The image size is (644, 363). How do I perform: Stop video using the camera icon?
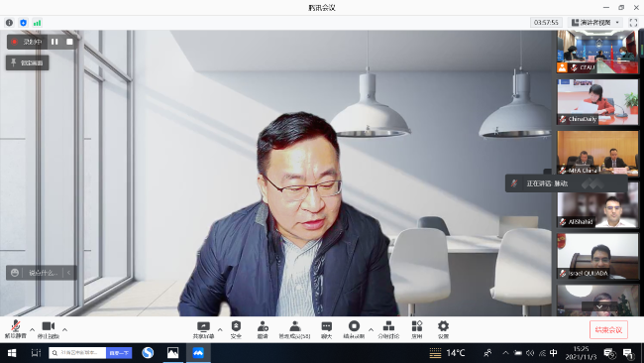(49, 329)
